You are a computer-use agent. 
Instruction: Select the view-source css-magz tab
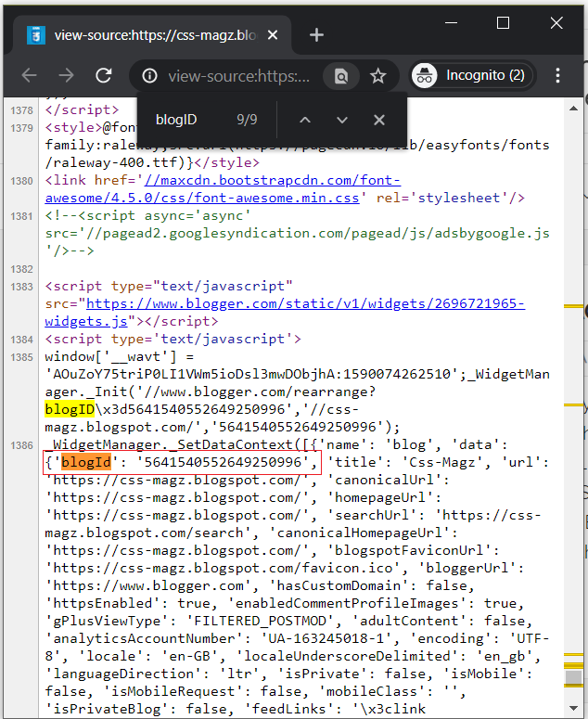[154, 35]
